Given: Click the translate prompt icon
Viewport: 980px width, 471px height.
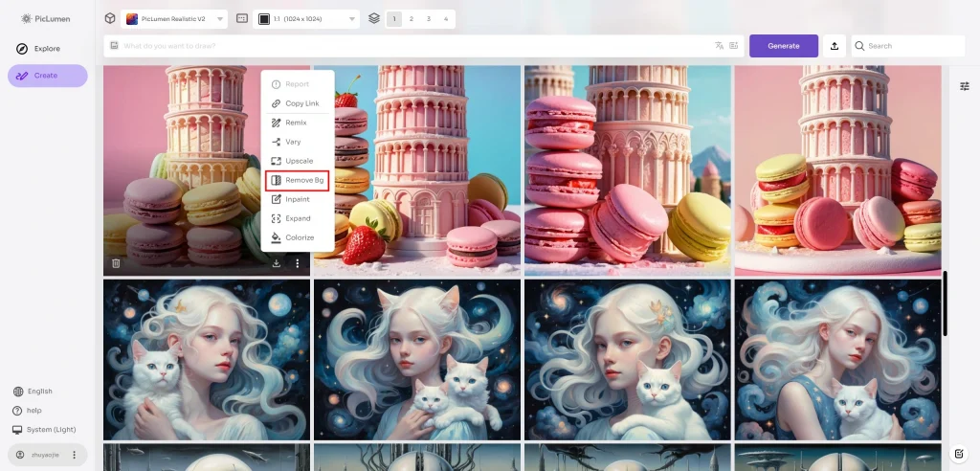Looking at the screenshot, I should (720, 46).
